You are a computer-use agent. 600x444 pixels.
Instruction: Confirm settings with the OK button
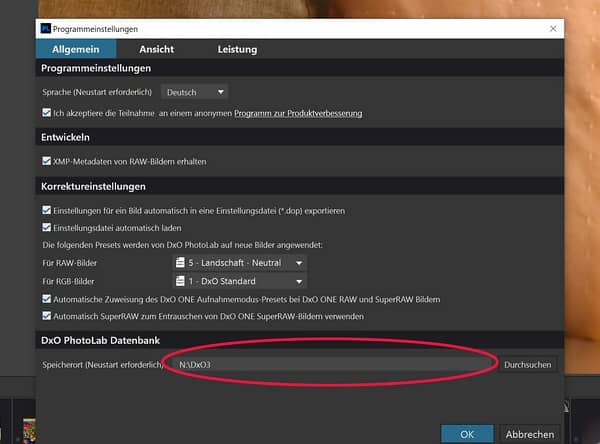point(467,434)
